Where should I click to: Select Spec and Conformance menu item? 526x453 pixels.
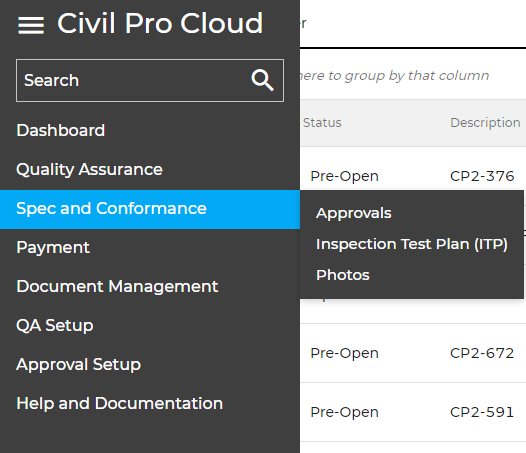tap(150, 209)
